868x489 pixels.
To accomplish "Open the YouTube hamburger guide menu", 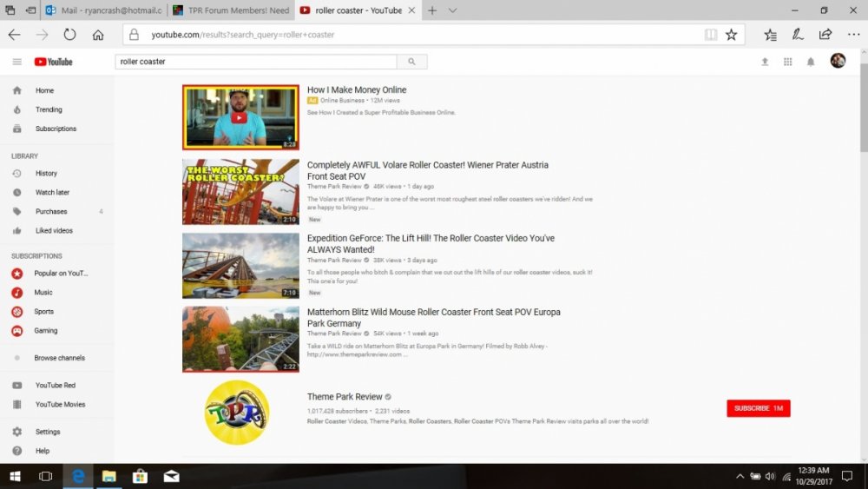I will [x=17, y=62].
